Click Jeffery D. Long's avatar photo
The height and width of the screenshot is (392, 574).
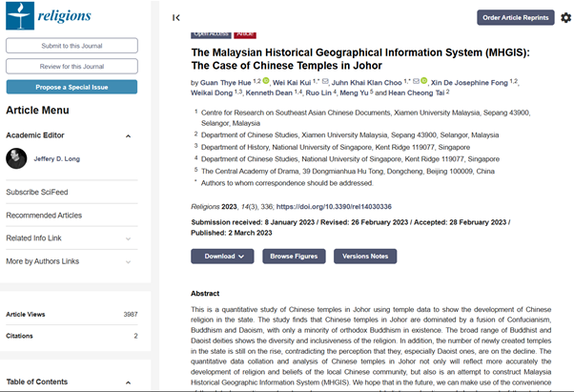(x=16, y=158)
